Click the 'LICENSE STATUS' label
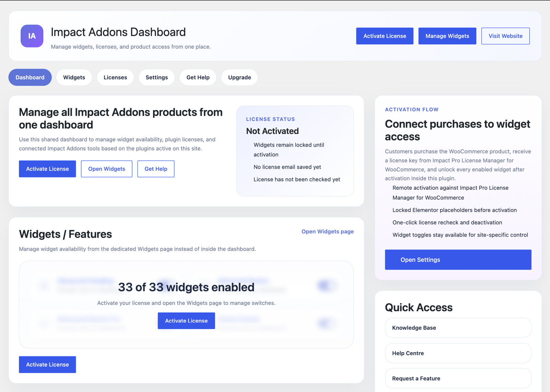The height and width of the screenshot is (392, 550). click(x=271, y=119)
